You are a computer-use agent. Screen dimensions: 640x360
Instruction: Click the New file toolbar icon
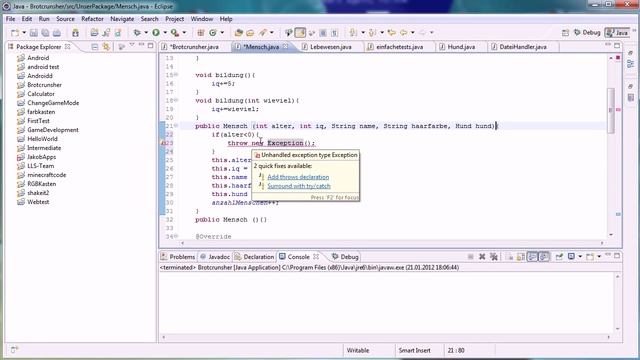pyautogui.click(x=15, y=33)
